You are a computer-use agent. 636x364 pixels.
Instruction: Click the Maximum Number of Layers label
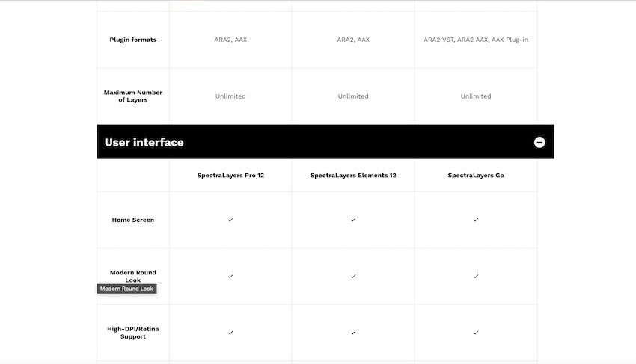click(x=133, y=96)
